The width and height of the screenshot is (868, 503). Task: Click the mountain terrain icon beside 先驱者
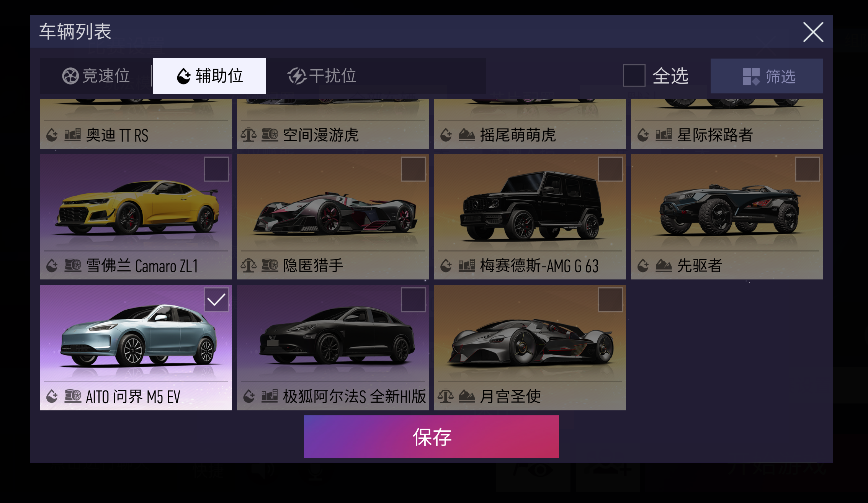point(664,265)
